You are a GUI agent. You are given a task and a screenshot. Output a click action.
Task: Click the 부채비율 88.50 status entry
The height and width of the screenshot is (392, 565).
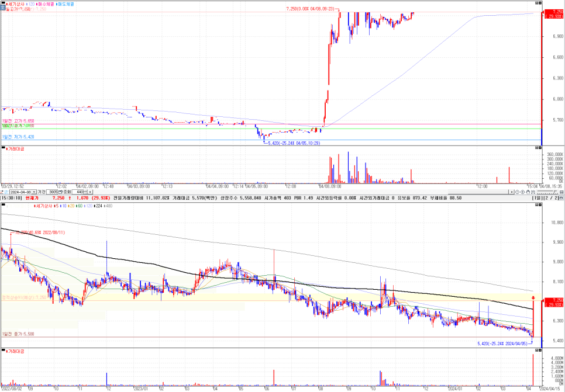coord(446,198)
